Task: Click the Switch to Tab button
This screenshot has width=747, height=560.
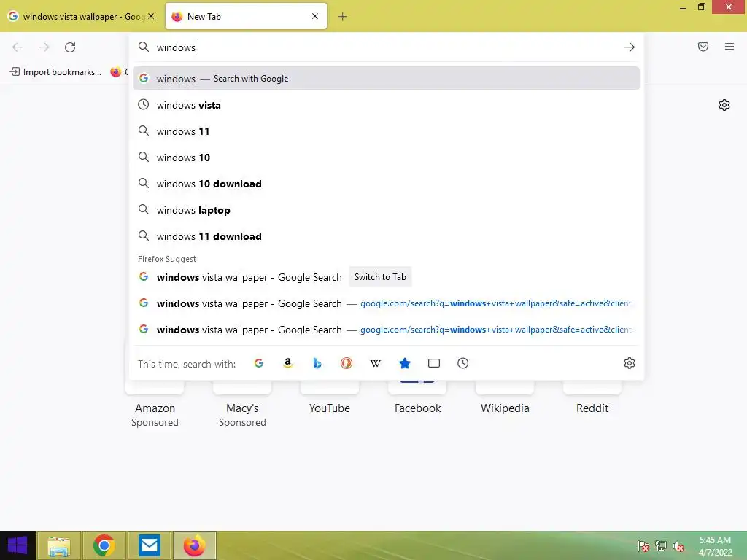Action: click(x=380, y=277)
